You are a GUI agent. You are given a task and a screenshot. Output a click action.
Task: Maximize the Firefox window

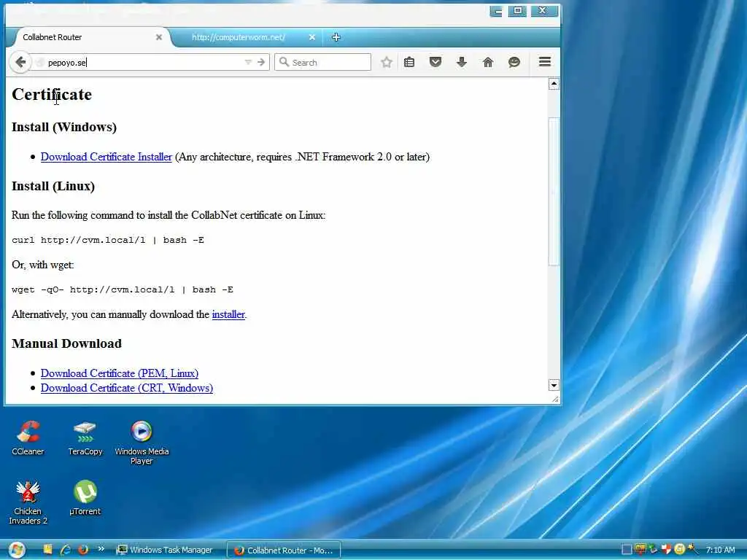[517, 11]
